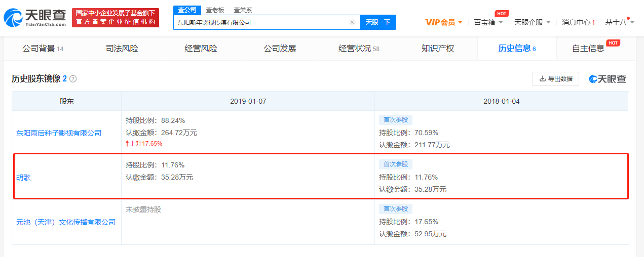Image resolution: width=644 pixels, height=257 pixels.
Task: Switch to the 经营状况 tab
Action: (359, 49)
